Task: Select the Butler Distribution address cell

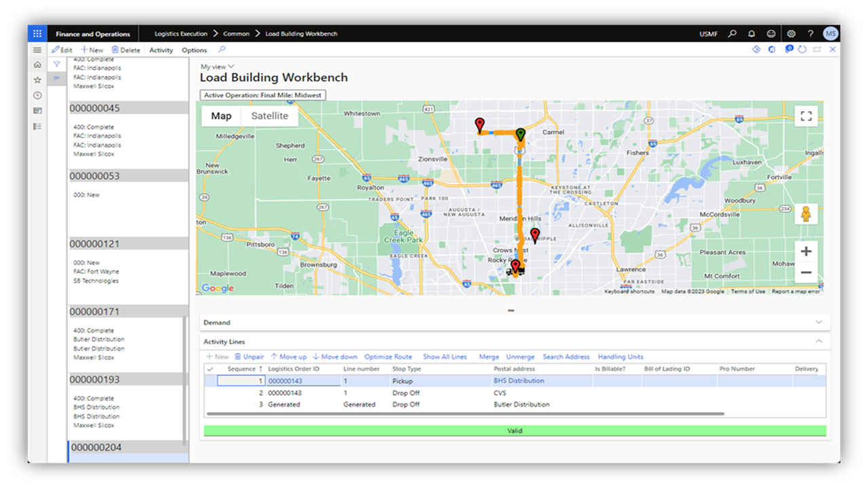Action: (x=521, y=405)
